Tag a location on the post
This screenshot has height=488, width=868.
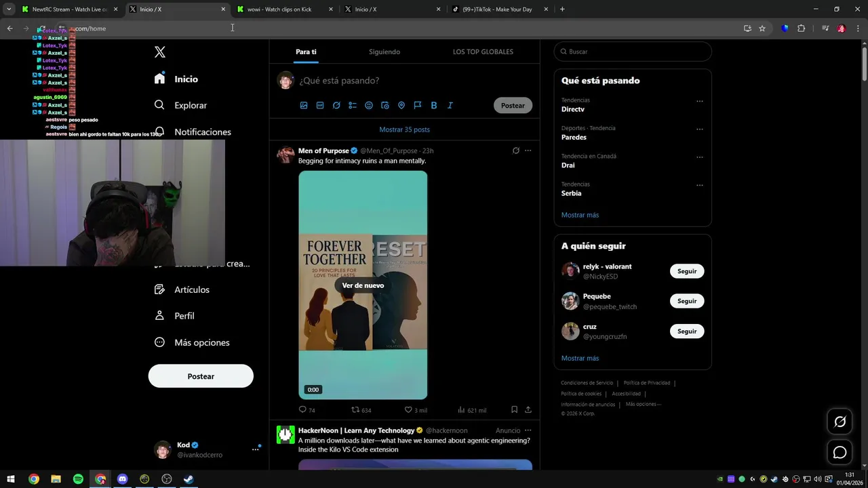tap(401, 105)
